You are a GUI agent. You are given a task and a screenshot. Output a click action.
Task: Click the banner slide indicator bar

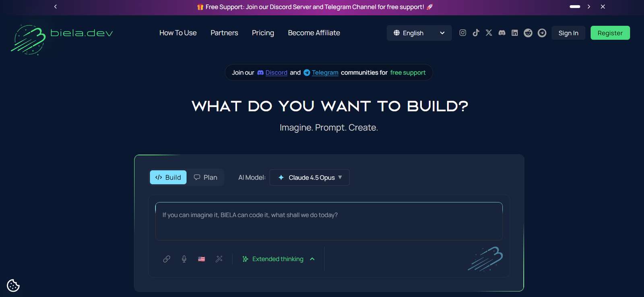[575, 6]
